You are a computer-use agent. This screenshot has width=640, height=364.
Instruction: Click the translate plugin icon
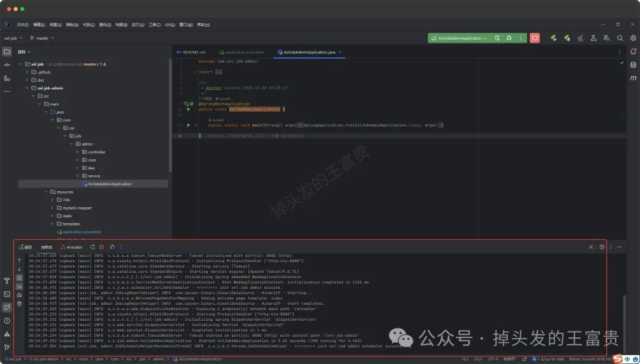607,38
